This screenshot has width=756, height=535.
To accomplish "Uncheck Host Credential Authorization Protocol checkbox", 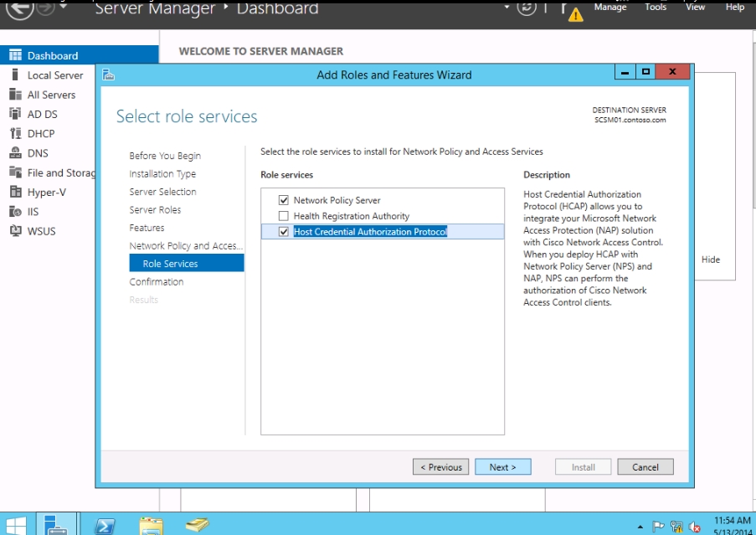I will coord(284,232).
